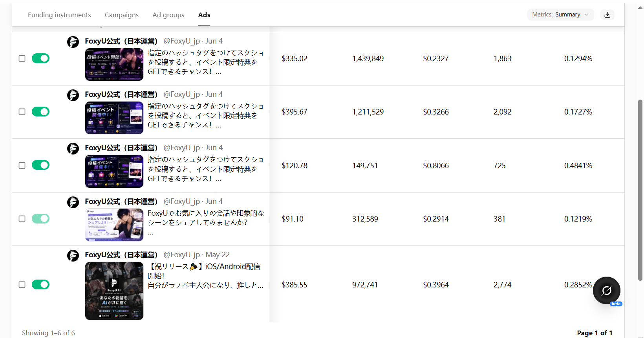This screenshot has height=338, width=644.
Task: Click the vertical page scrollbar
Action: [x=640, y=190]
